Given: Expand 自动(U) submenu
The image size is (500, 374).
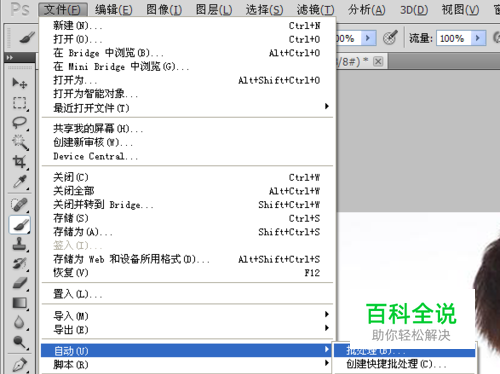Looking at the screenshot, I should pos(187,351).
